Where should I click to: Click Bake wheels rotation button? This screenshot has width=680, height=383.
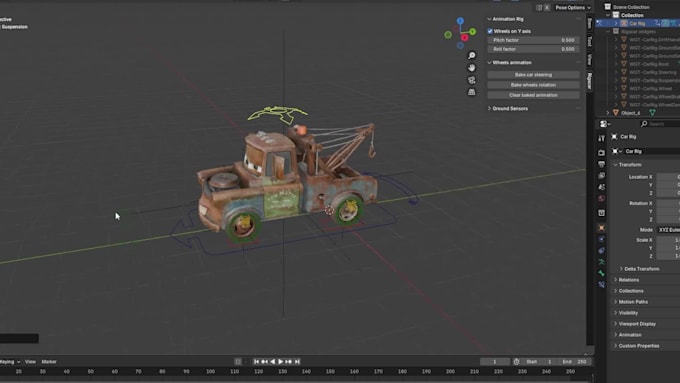click(533, 85)
